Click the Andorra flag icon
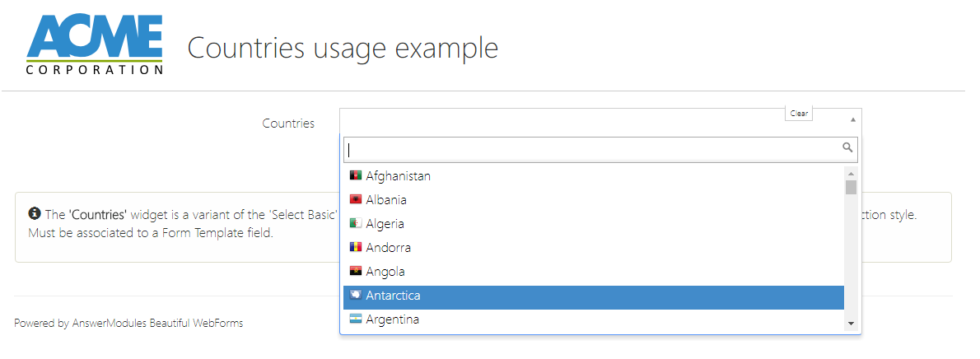This screenshot has width=980, height=359. 356,247
